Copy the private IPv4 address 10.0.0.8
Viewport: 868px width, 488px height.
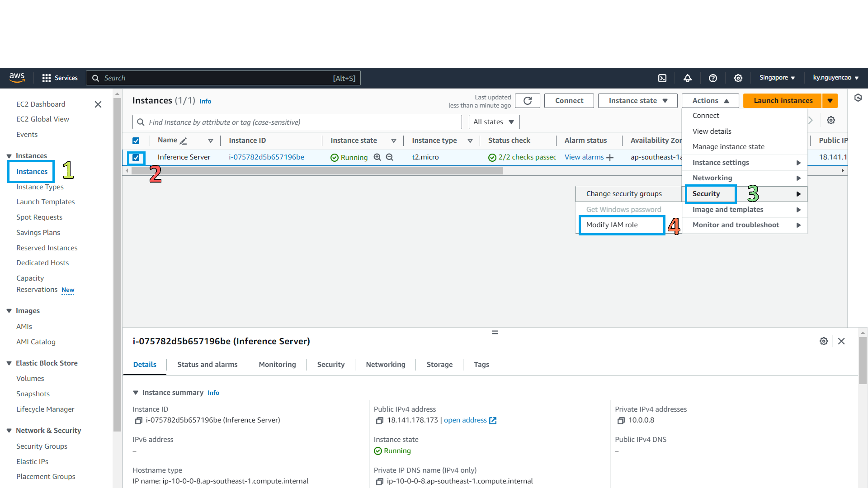point(621,421)
